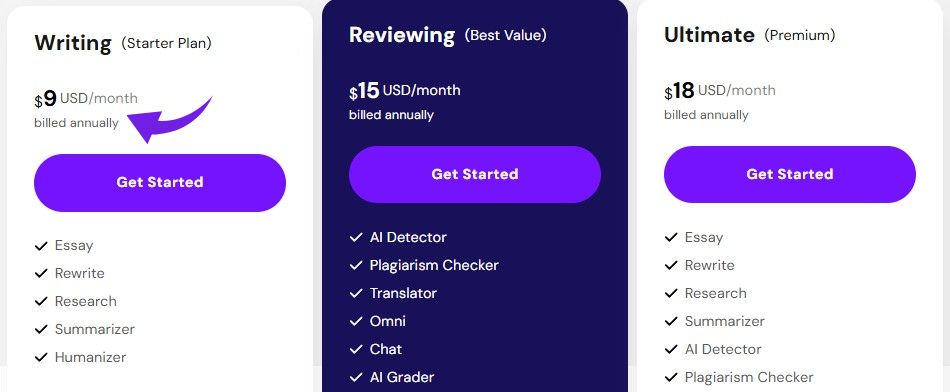This screenshot has height=392, width=950.
Task: Click Get Started under the Reviewing plan
Action: click(x=475, y=174)
